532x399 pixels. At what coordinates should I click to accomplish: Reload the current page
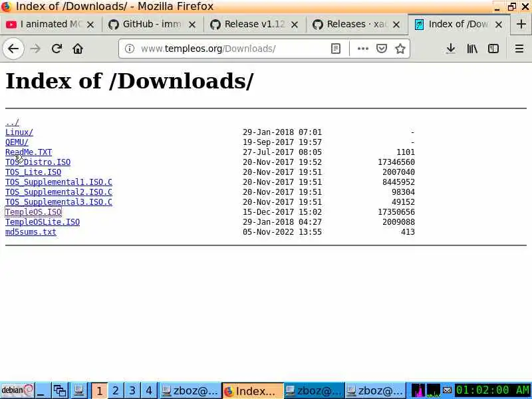[x=57, y=49]
